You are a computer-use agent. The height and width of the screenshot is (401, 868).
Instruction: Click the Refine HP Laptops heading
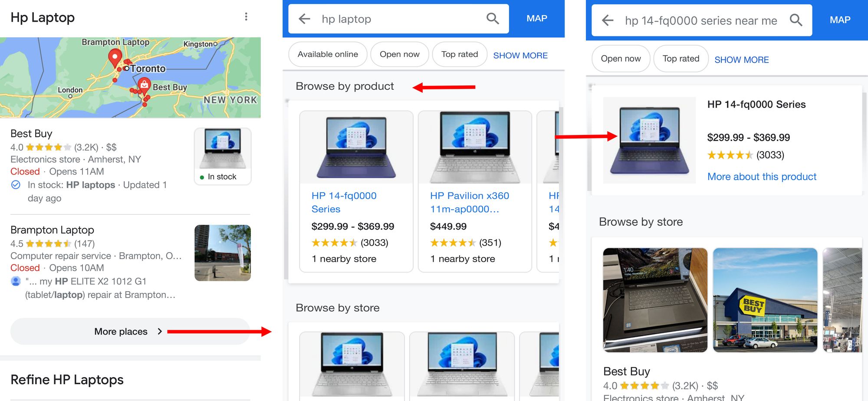pos(67,380)
